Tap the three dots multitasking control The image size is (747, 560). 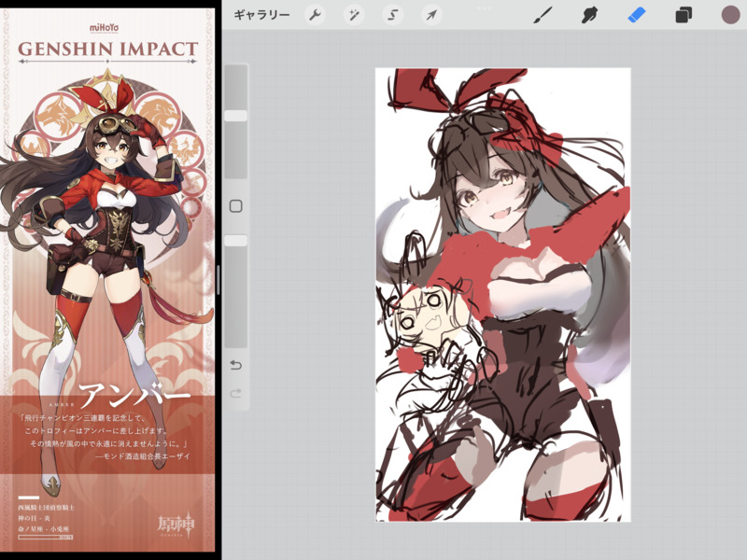click(484, 8)
